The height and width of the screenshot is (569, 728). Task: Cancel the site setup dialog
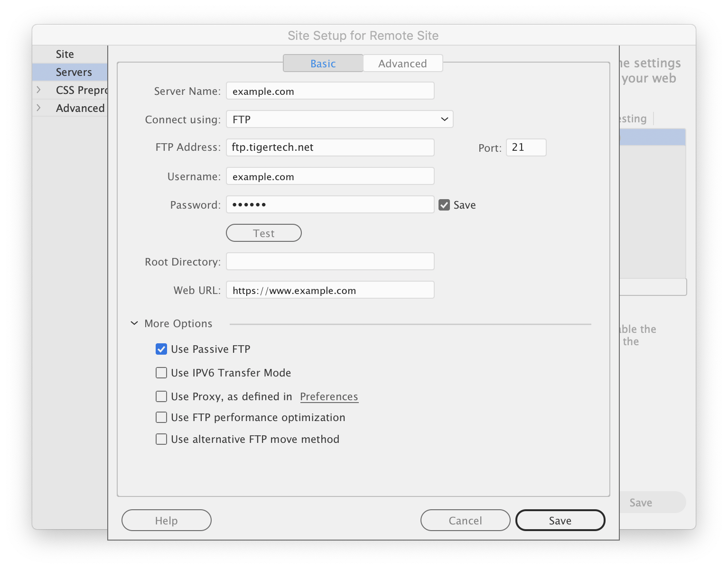point(465,520)
